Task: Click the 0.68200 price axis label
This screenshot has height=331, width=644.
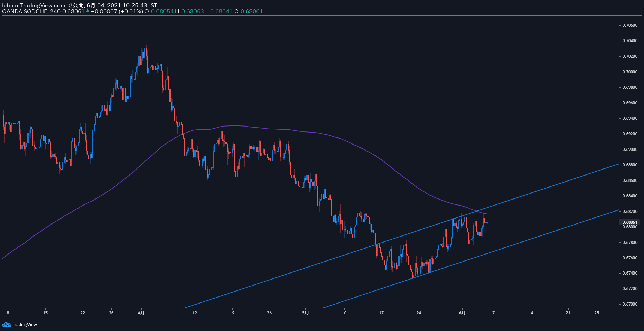Action: 630,212
